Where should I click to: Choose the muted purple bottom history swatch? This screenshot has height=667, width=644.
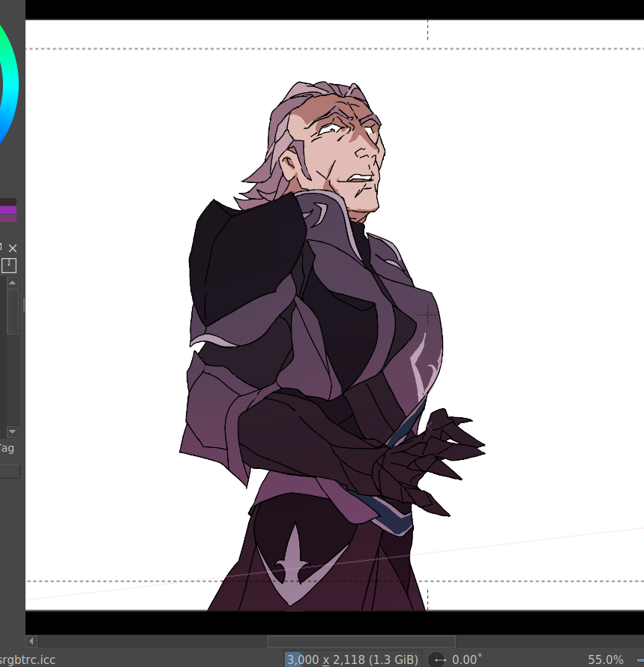(x=8, y=218)
